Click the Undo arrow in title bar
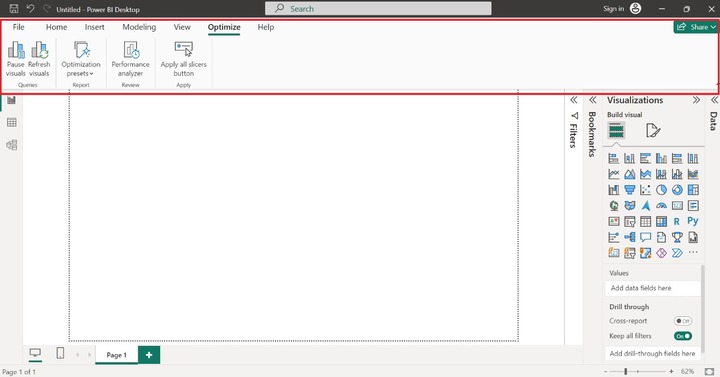 tap(30, 9)
